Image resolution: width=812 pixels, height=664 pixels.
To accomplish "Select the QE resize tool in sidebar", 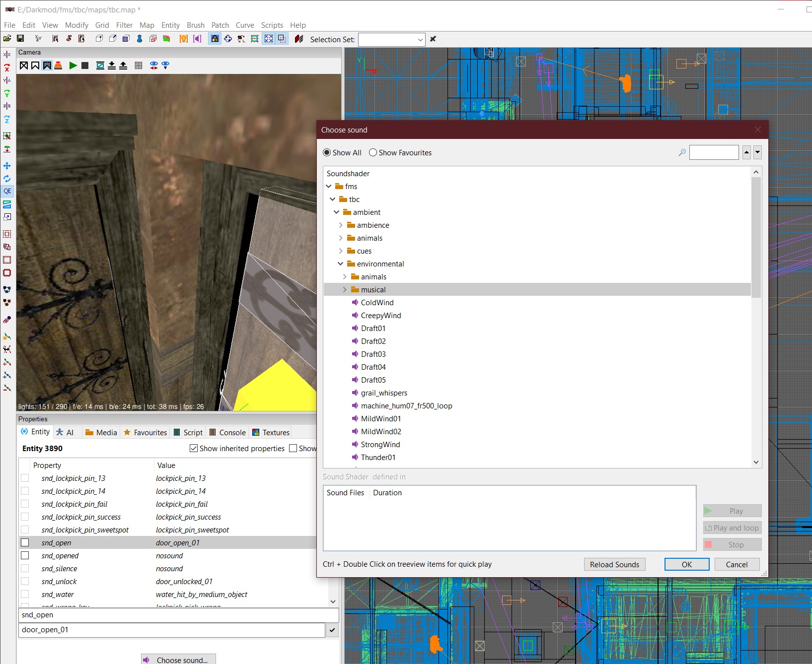I will [x=7, y=191].
